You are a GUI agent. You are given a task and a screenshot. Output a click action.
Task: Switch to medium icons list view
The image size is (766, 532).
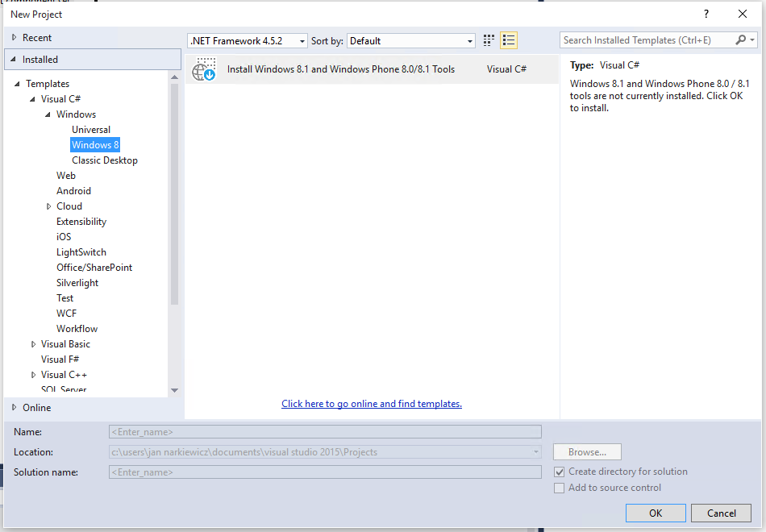pyautogui.click(x=509, y=40)
